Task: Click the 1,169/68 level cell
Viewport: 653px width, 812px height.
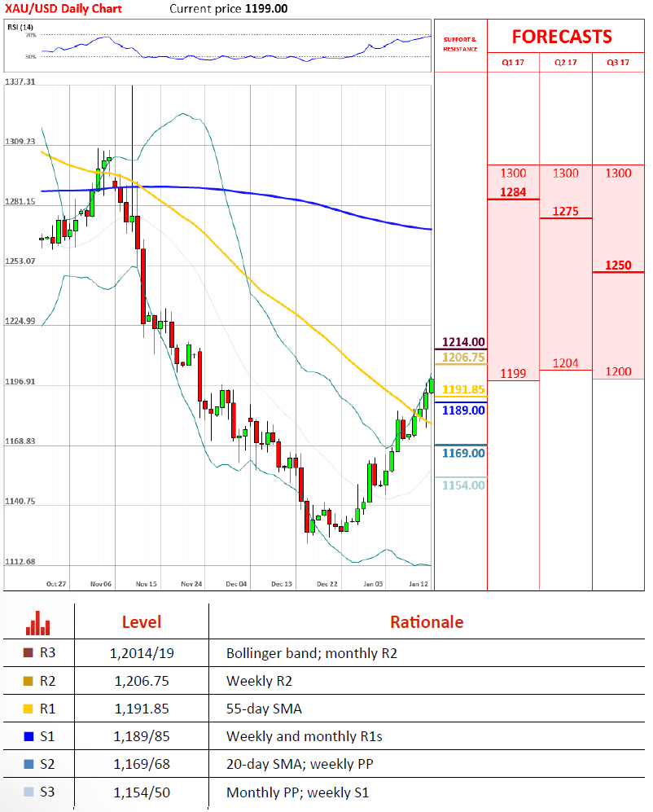Action: (142, 765)
